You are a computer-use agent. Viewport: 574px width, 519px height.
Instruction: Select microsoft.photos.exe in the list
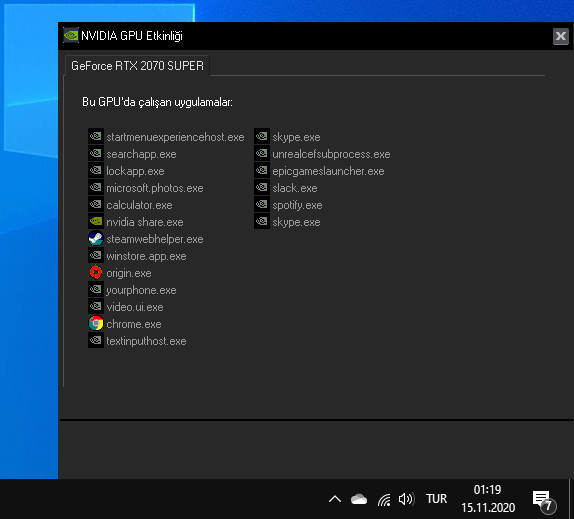click(x=155, y=188)
